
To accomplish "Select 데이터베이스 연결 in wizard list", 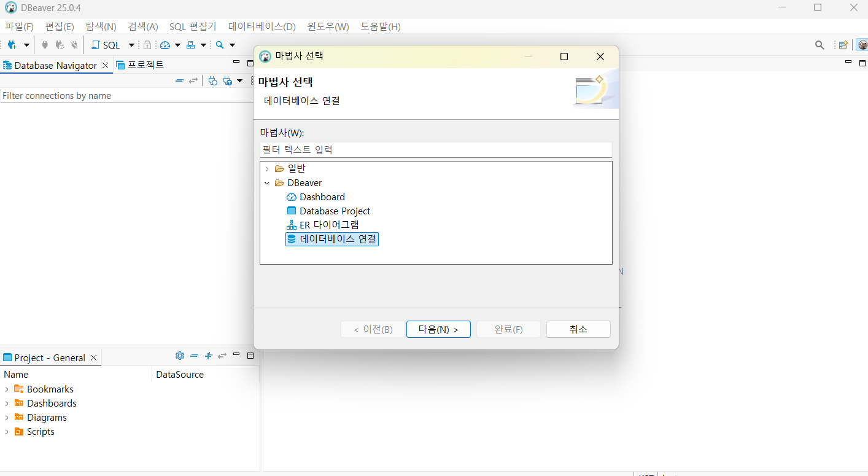I will 332,239.
